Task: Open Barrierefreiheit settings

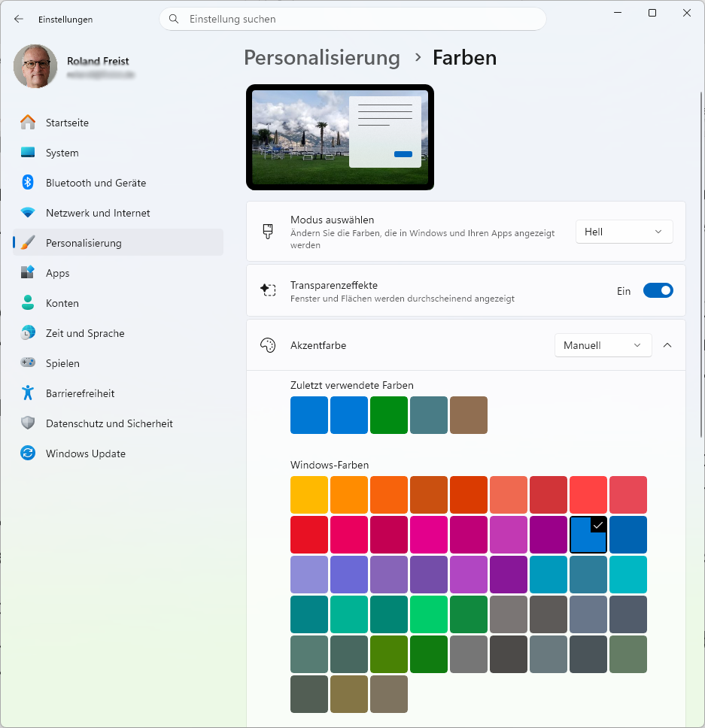Action: pos(118,393)
